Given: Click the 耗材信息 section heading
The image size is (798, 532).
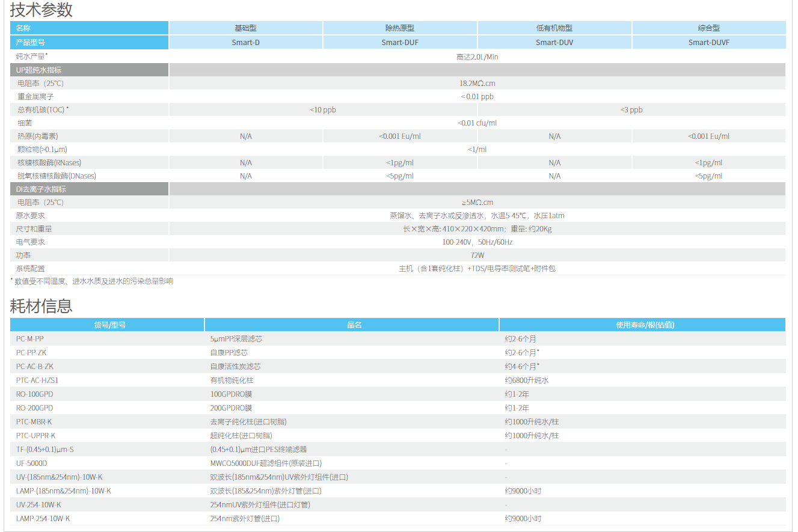Looking at the screenshot, I should pos(41,305).
